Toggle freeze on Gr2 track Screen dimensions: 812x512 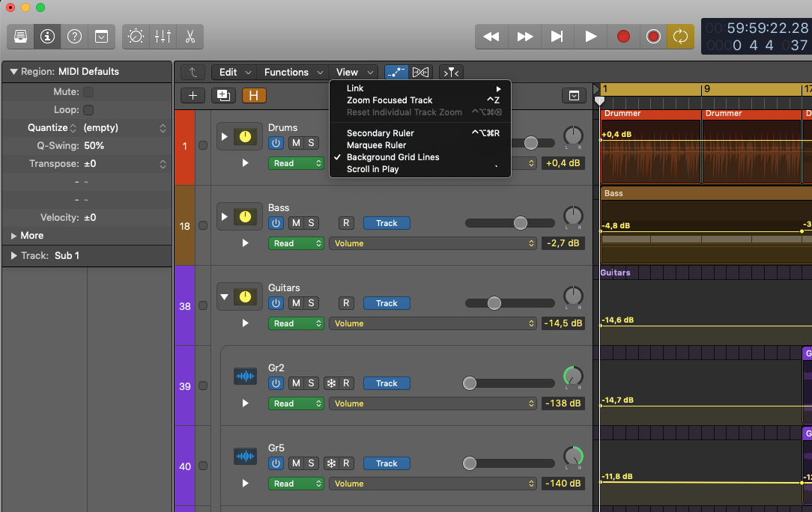331,383
